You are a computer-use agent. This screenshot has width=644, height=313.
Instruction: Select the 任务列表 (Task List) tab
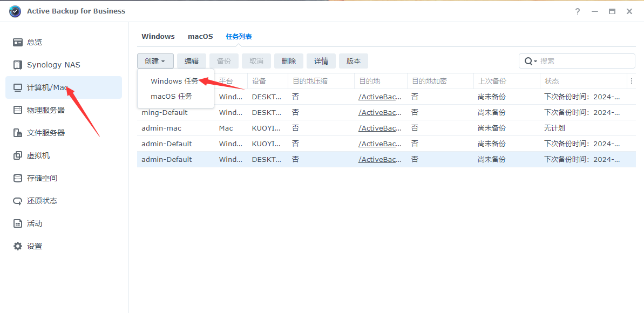pyautogui.click(x=239, y=36)
